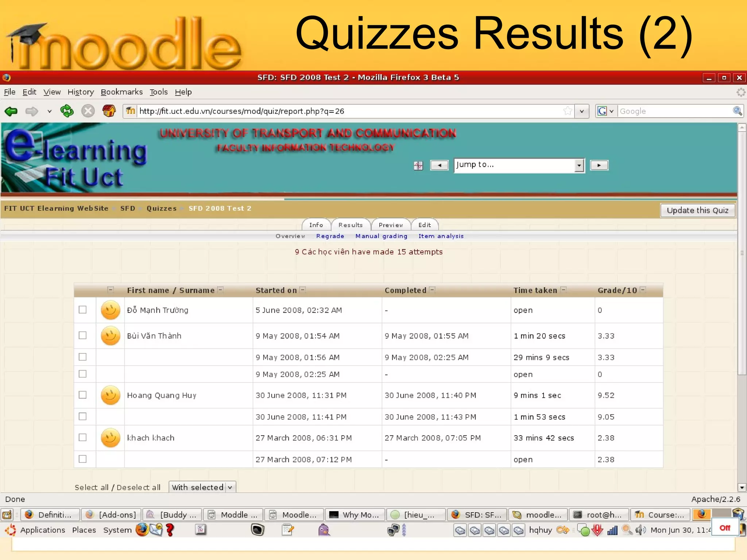Tick checkbox for Đỗ Mạnh Trường attempt
This screenshot has height=560, width=747.
pos(83,310)
